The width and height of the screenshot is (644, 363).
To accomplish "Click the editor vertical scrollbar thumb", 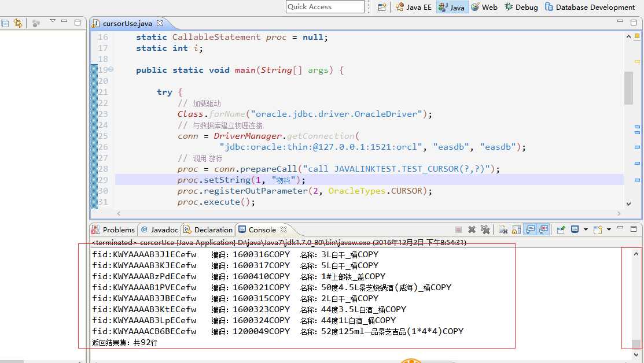I will 628,88.
